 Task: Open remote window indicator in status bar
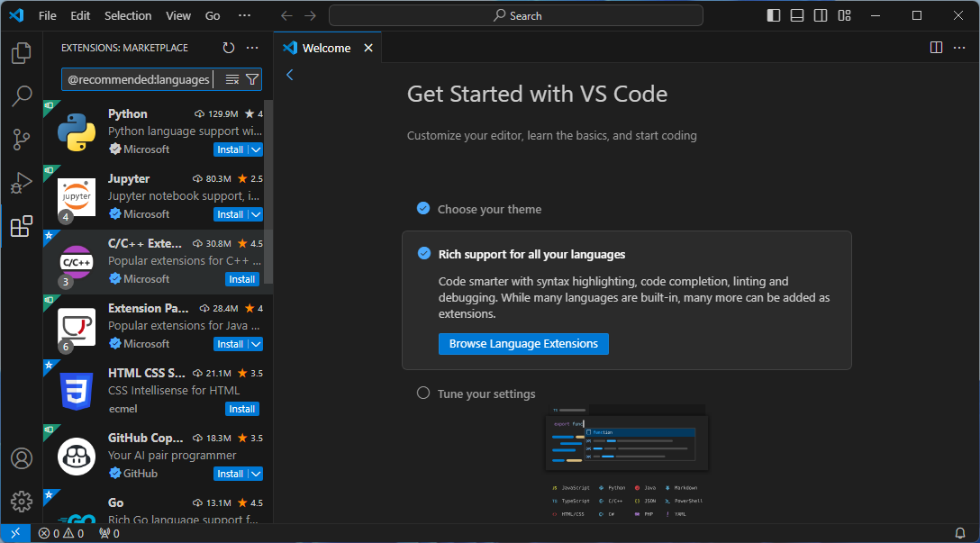pyautogui.click(x=15, y=533)
